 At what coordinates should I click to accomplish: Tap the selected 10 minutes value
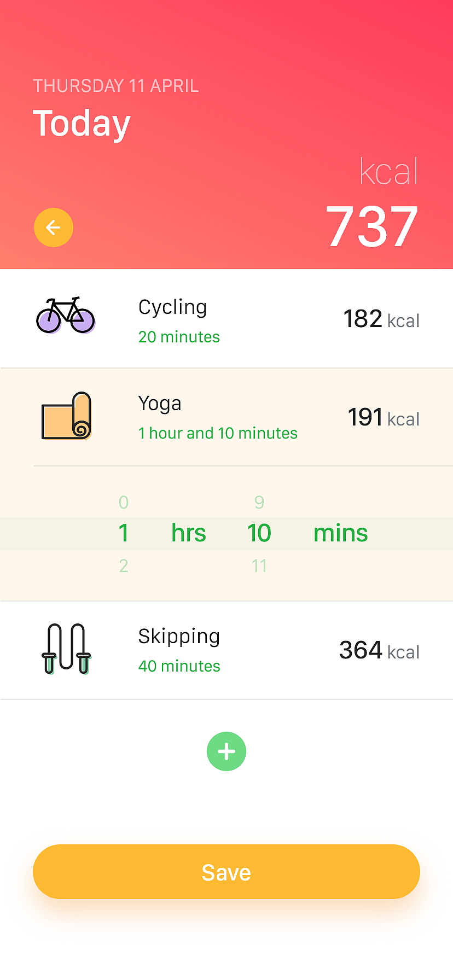[x=259, y=533]
